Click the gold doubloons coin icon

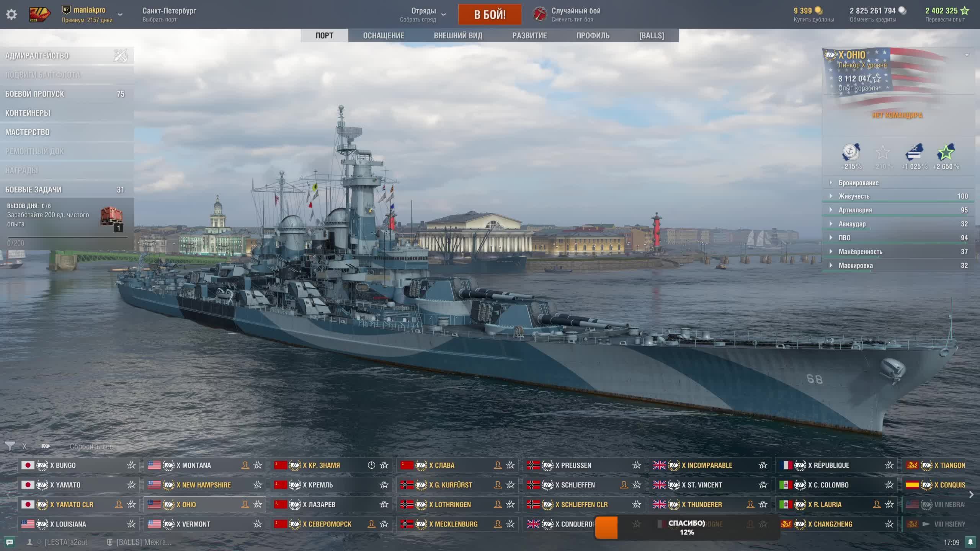pyautogui.click(x=819, y=11)
